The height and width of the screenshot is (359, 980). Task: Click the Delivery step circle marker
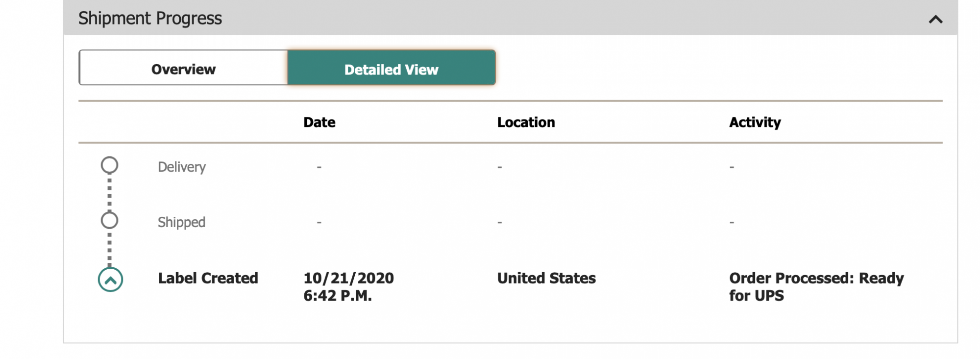(x=109, y=165)
